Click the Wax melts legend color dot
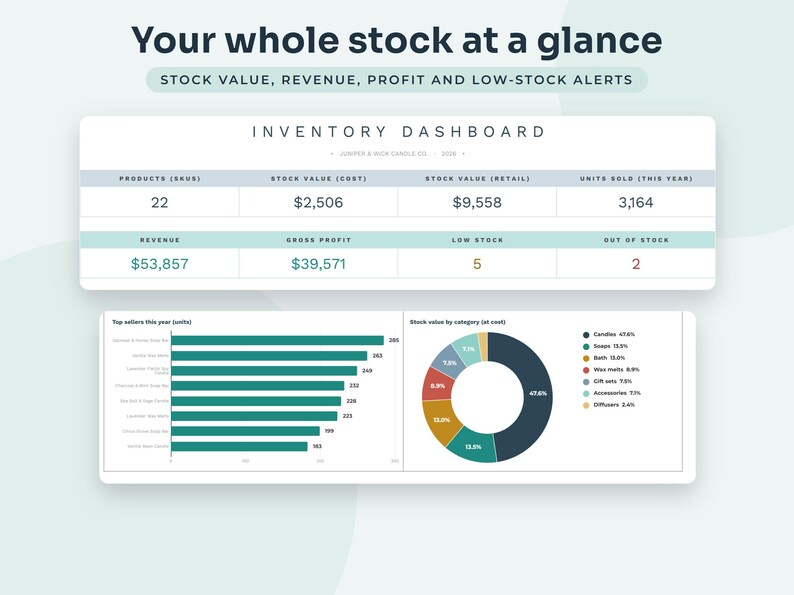794x595 pixels. (586, 370)
